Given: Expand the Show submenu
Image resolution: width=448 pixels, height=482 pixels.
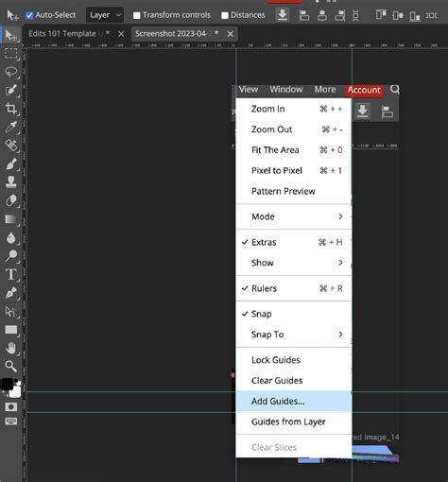Looking at the screenshot, I should (294, 263).
